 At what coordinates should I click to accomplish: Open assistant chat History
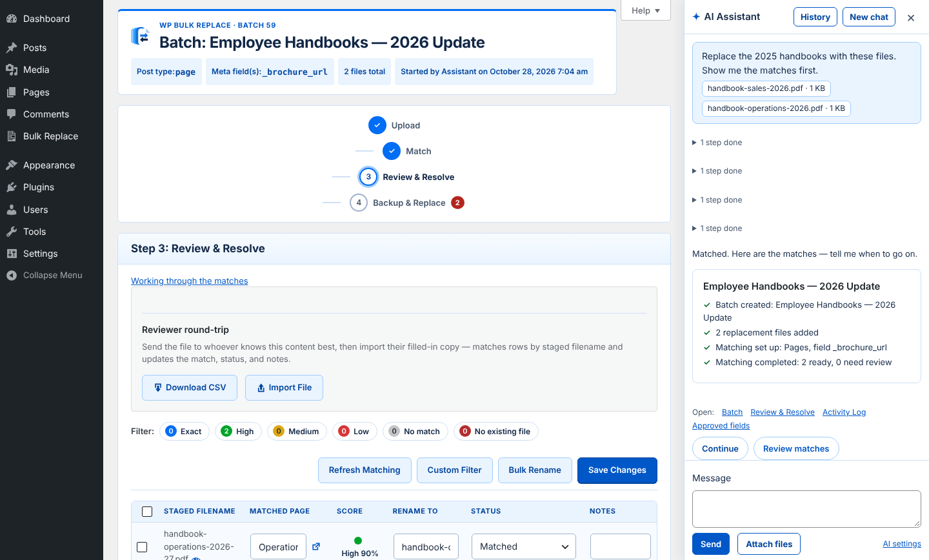coord(815,17)
